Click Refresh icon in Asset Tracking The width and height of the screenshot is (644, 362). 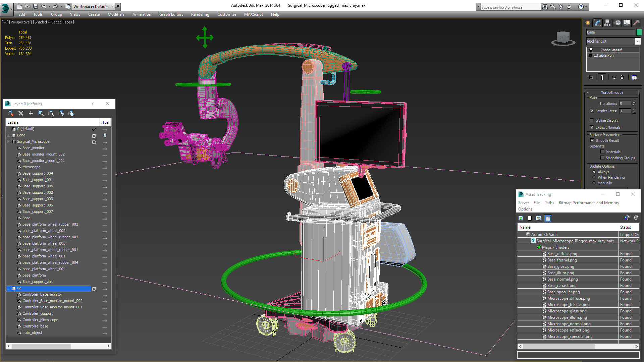click(x=521, y=218)
